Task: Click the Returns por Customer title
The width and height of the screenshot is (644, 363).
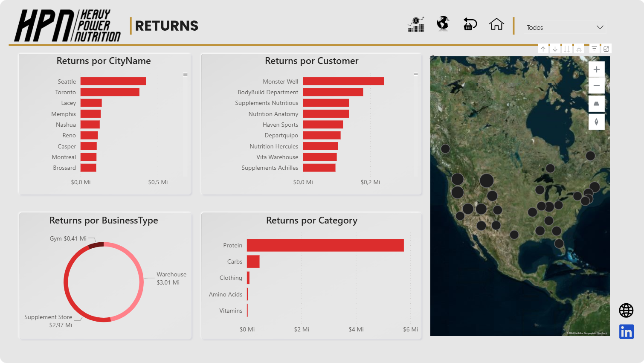Action: point(312,61)
